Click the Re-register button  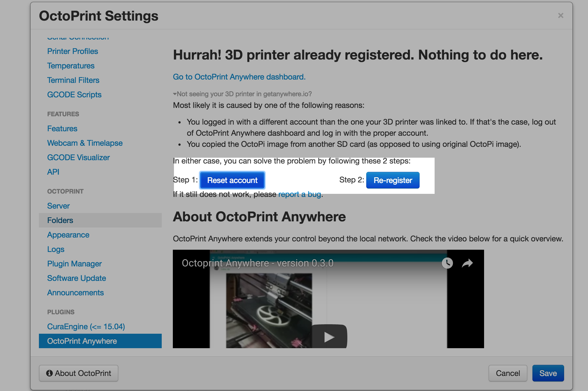tap(393, 180)
